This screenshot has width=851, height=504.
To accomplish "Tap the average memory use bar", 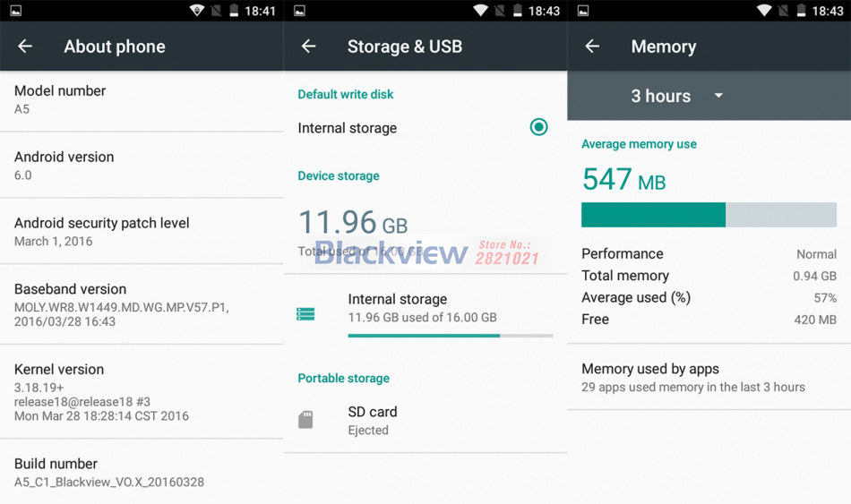I will click(x=709, y=215).
